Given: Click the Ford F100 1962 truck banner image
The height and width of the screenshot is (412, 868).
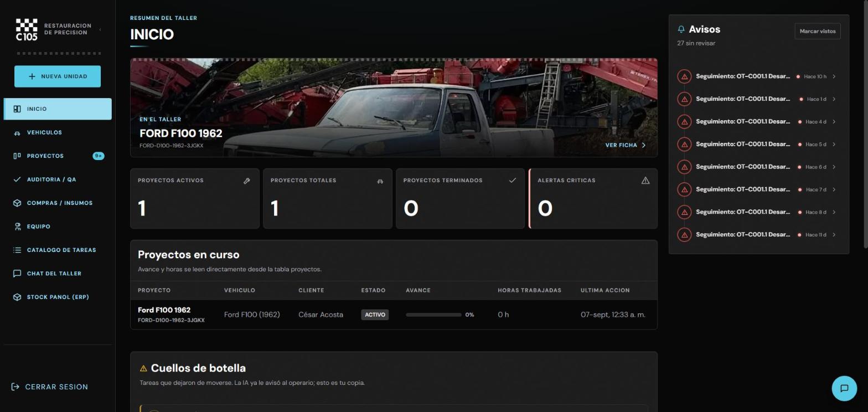Looking at the screenshot, I should point(394,107).
